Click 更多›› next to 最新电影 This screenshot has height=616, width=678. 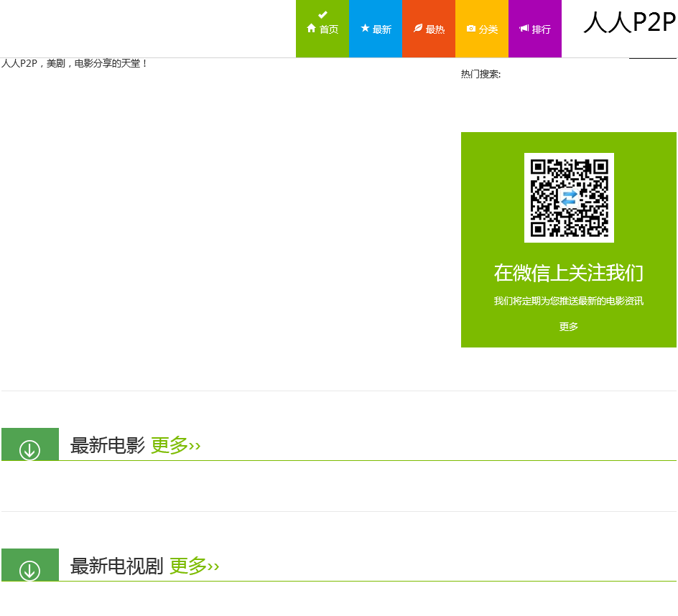tap(175, 445)
